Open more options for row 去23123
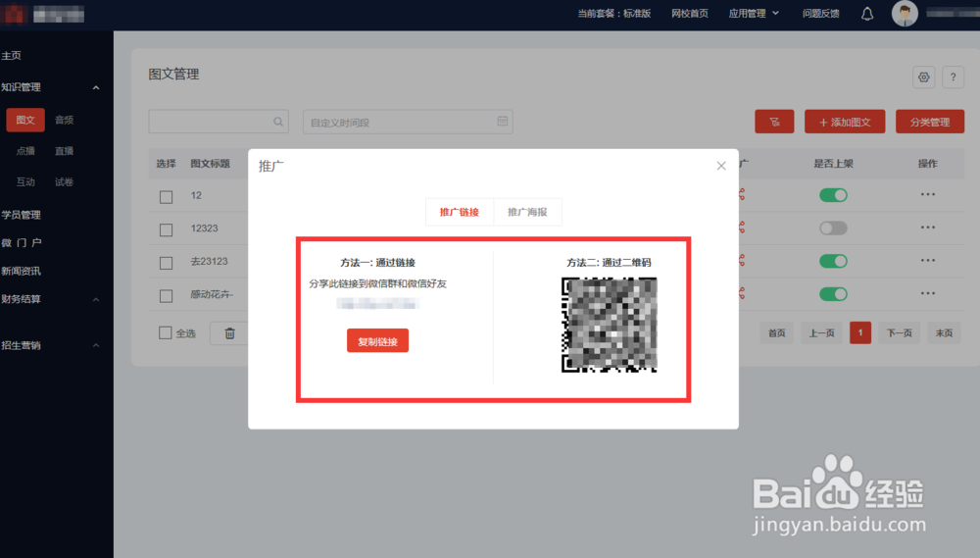This screenshot has width=980, height=558. pos(927,261)
